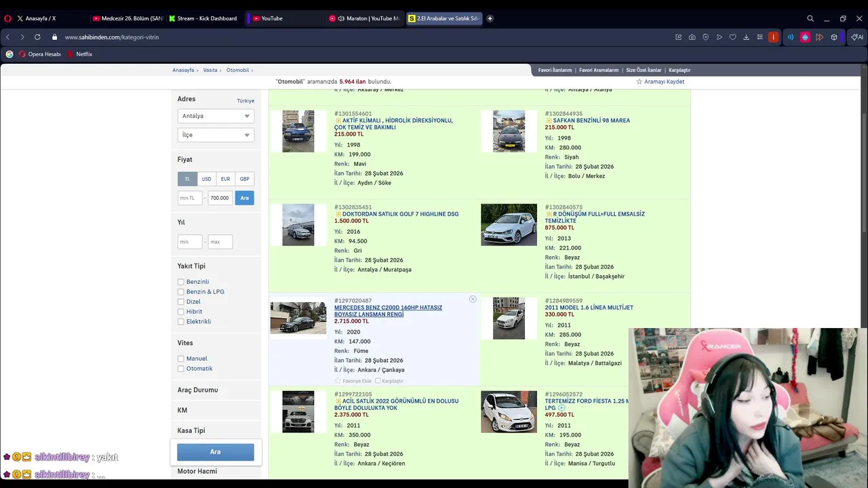
Task: Select the TL currency toggle
Action: [187, 179]
